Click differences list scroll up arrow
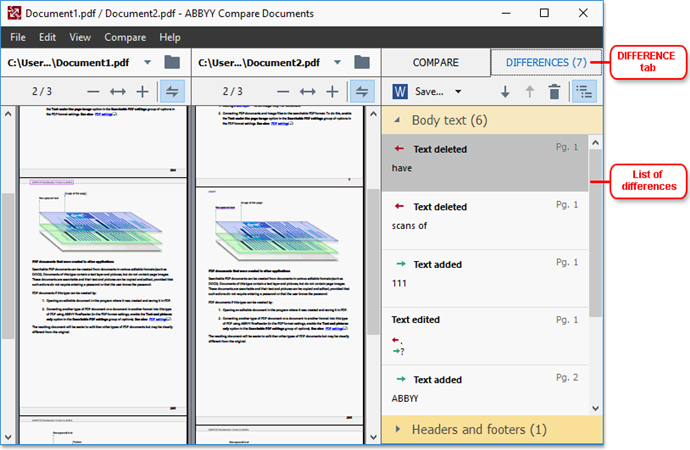 tap(595, 142)
